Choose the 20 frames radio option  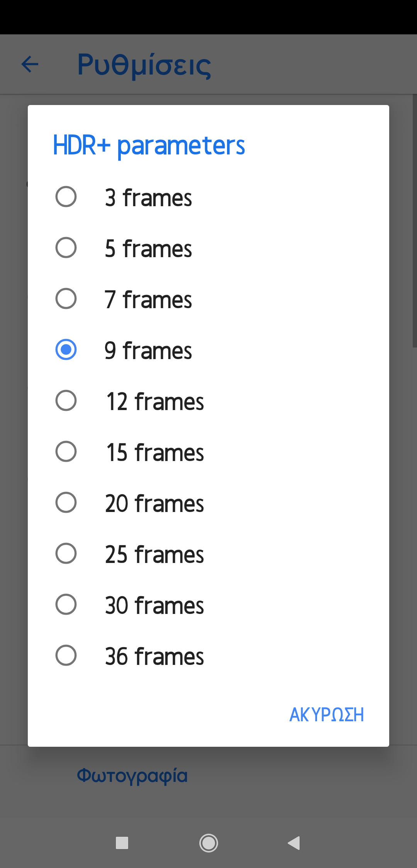tap(66, 503)
